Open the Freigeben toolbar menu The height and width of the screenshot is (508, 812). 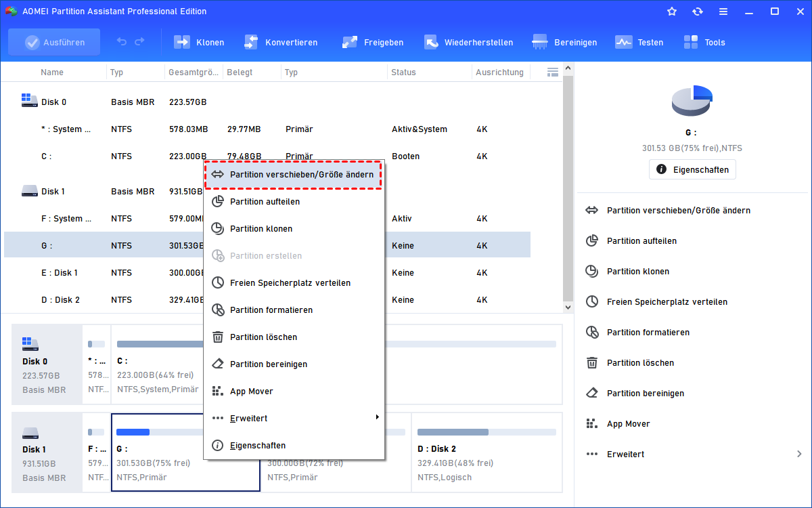coord(372,42)
